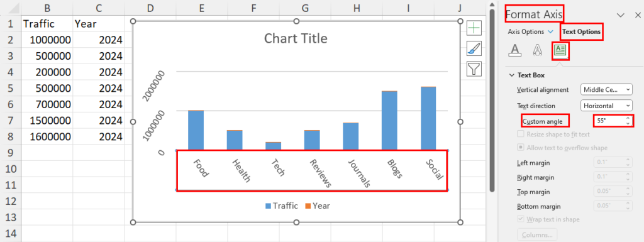This screenshot has height=242, width=644.
Task: Open the Chart Filters funnel button
Action: point(474,69)
